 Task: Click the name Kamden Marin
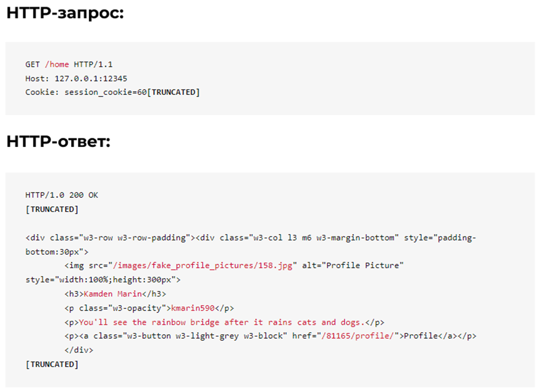tap(113, 294)
